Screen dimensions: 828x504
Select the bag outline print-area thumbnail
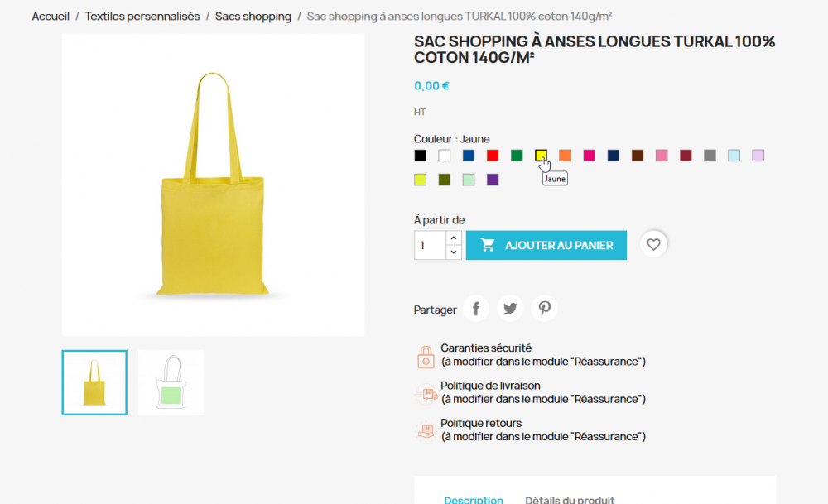tap(171, 382)
